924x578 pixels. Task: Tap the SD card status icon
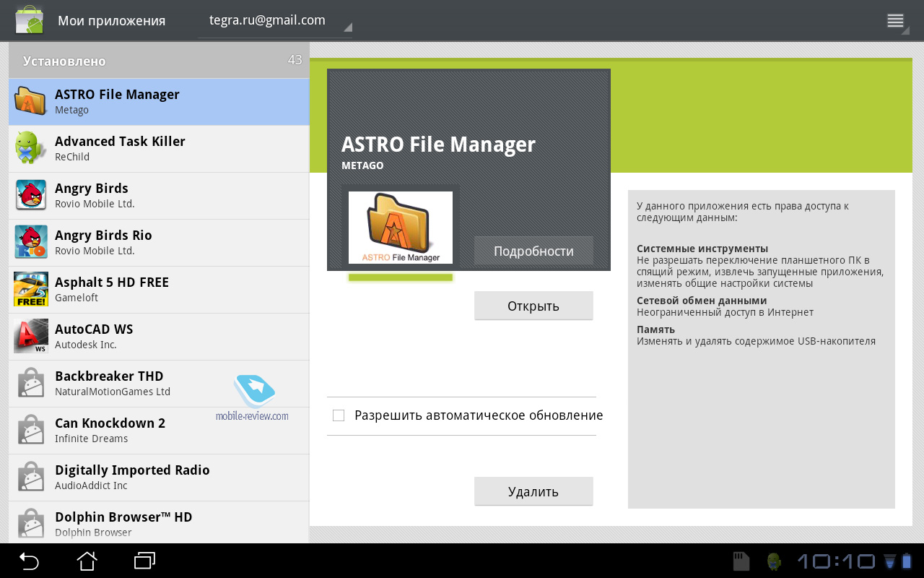741,561
